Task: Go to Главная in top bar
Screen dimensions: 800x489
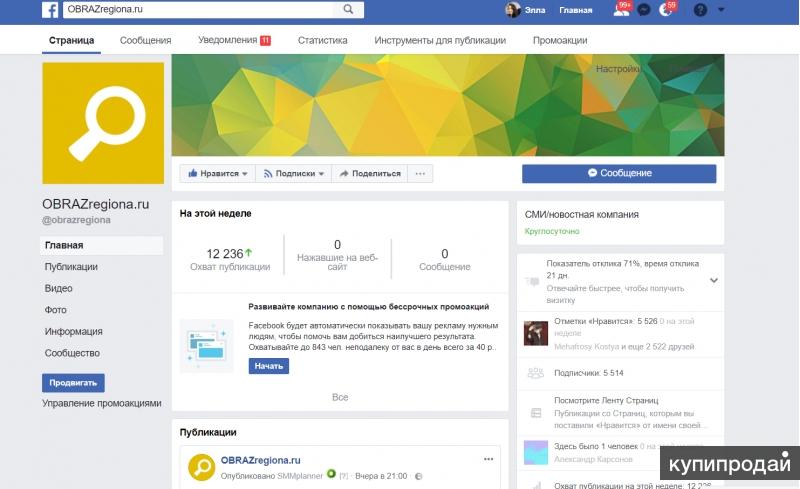Action: (x=576, y=10)
